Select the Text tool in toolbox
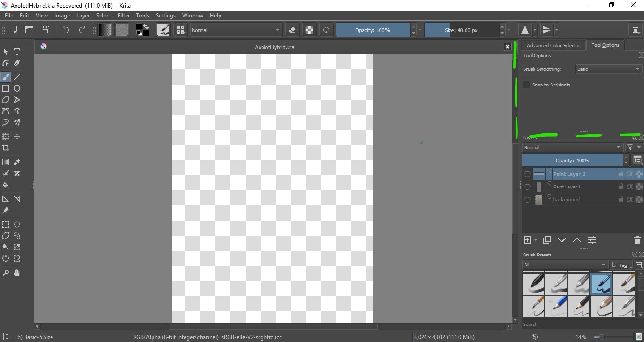Viewport: 644px width, 342px height. (x=17, y=51)
